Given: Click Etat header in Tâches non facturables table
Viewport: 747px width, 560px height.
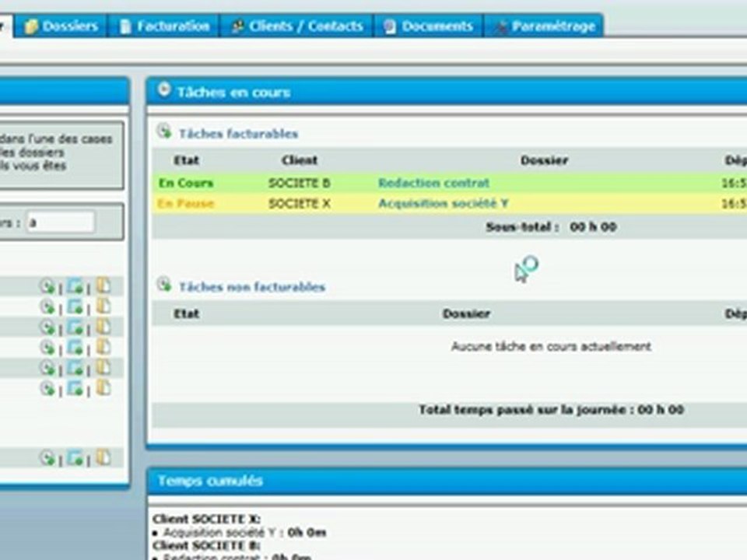Looking at the screenshot, I should [186, 313].
